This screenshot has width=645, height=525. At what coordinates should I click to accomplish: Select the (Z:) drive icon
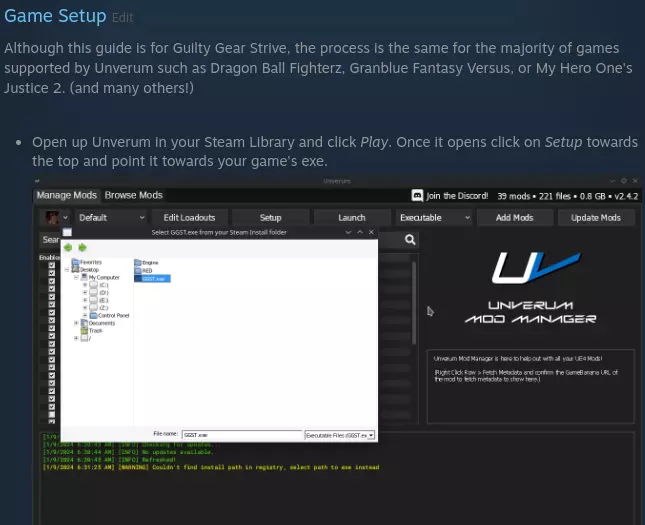pos(93,308)
